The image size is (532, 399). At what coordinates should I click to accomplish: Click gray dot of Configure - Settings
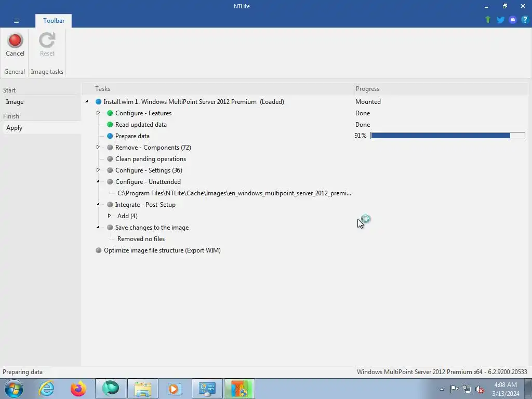[110, 170]
